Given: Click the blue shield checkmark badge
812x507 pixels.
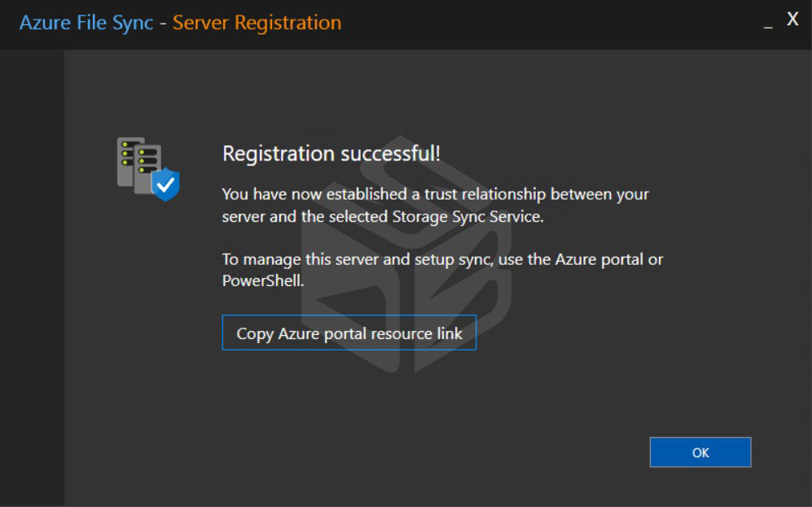Looking at the screenshot, I should pos(165,184).
